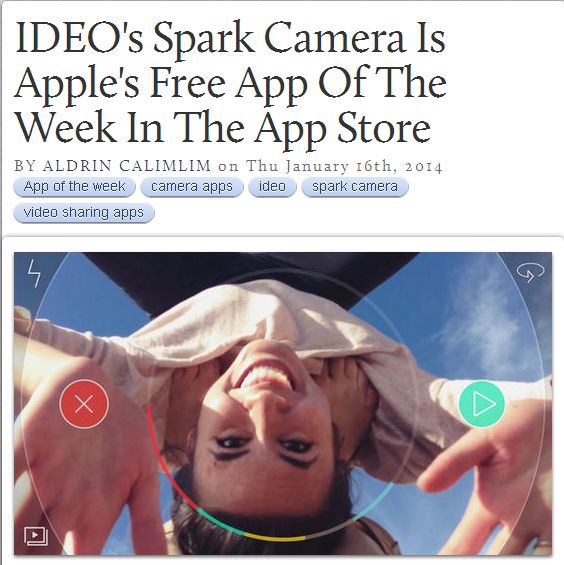Image resolution: width=564 pixels, height=565 pixels.
Task: Click the red X discard button
Action: [x=84, y=404]
